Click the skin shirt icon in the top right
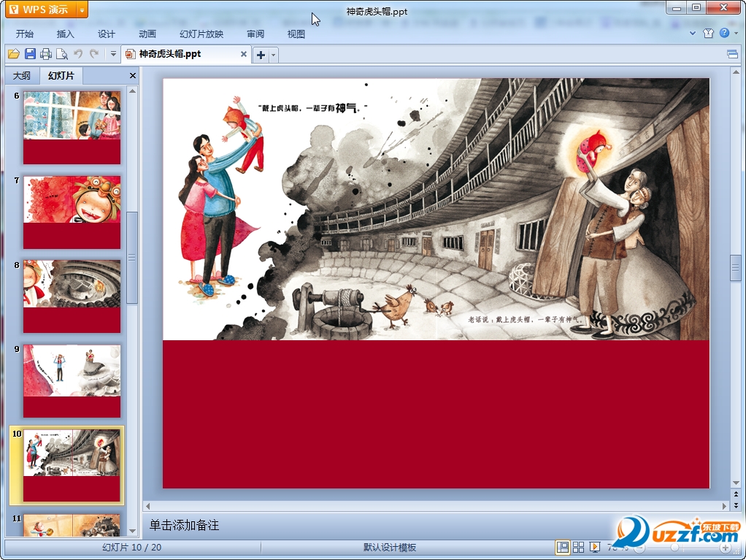This screenshot has height=560, width=746. pos(709,34)
